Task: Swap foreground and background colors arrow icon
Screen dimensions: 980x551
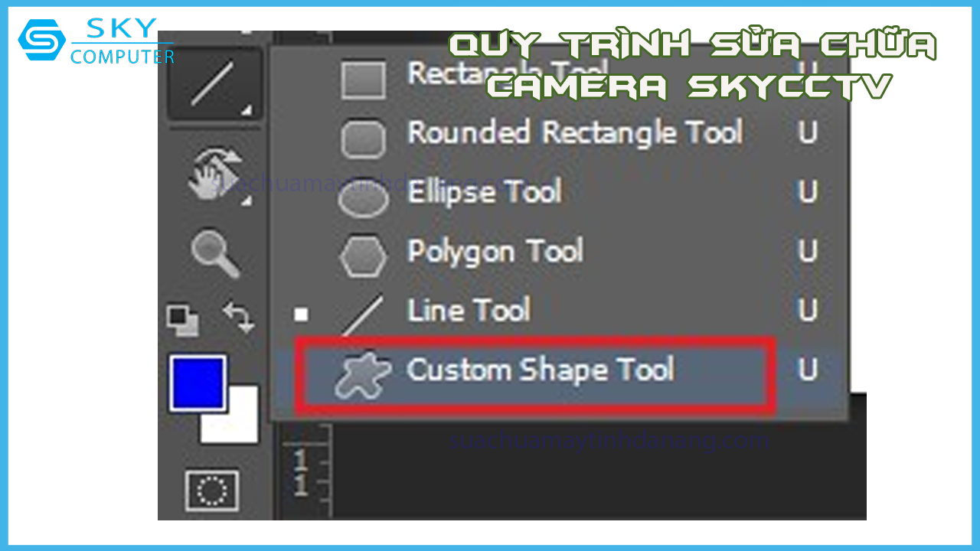Action: 238,317
